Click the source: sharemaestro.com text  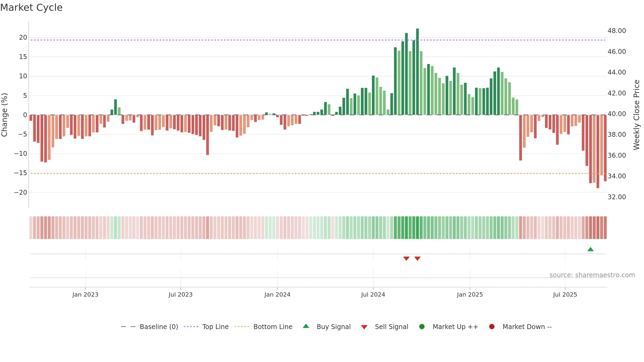click(592, 275)
